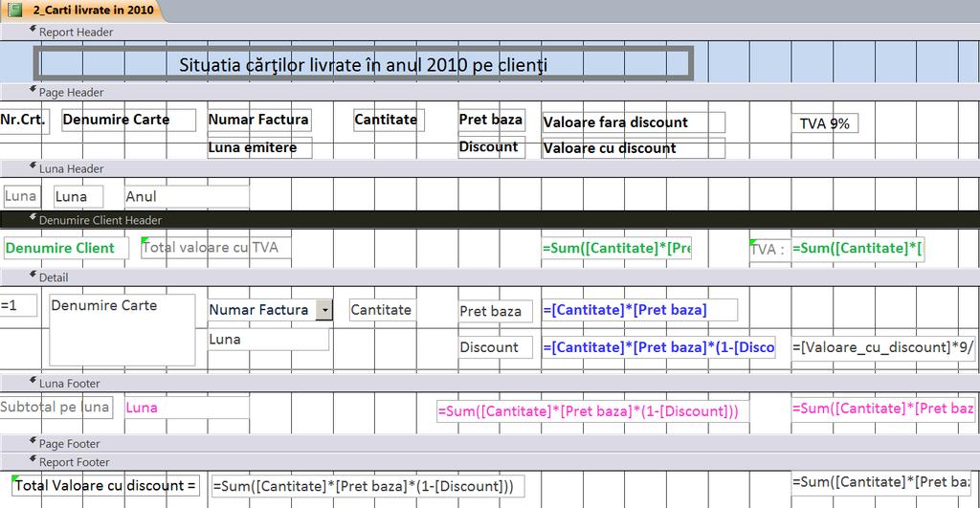Select the Report Footer section bar
980x508 pixels.
pyautogui.click(x=490, y=462)
